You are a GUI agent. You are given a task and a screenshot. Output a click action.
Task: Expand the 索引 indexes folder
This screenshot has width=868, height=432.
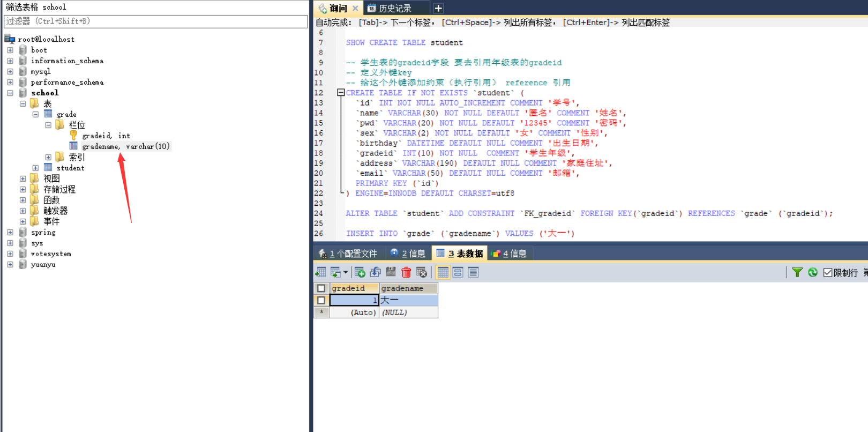click(48, 157)
